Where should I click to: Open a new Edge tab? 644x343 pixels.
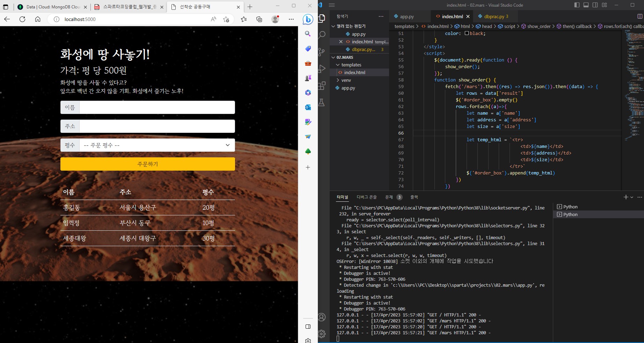(250, 7)
